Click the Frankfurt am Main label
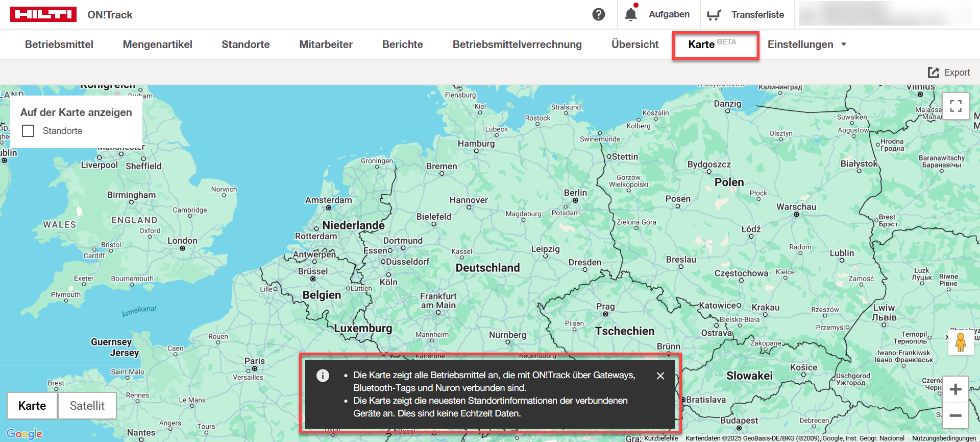Image resolution: width=980 pixels, height=442 pixels. pyautogui.click(x=438, y=300)
